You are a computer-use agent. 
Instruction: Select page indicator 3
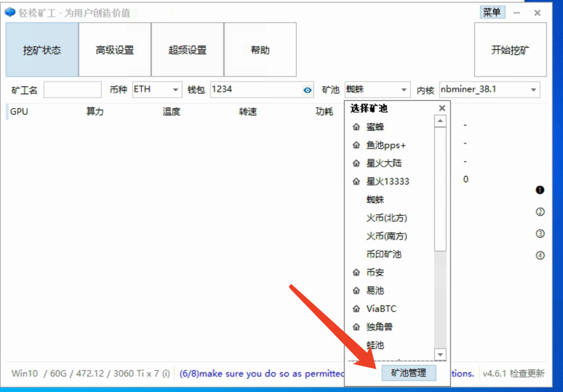pyautogui.click(x=540, y=234)
